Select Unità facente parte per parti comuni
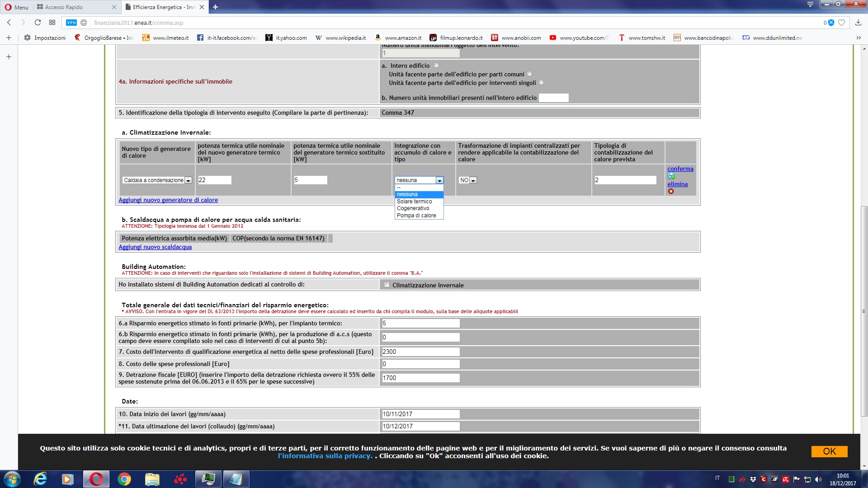This screenshot has height=488, width=868. [x=529, y=74]
